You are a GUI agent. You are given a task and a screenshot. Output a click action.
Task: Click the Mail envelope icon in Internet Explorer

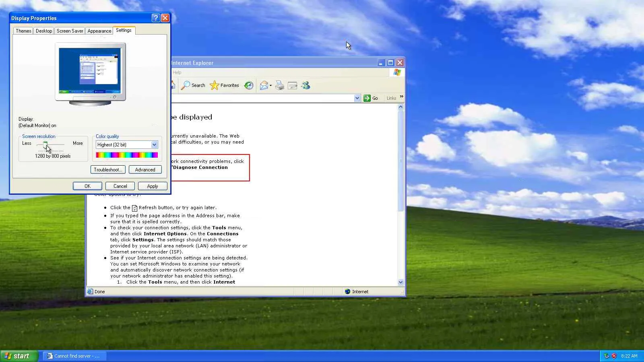pyautogui.click(x=264, y=85)
